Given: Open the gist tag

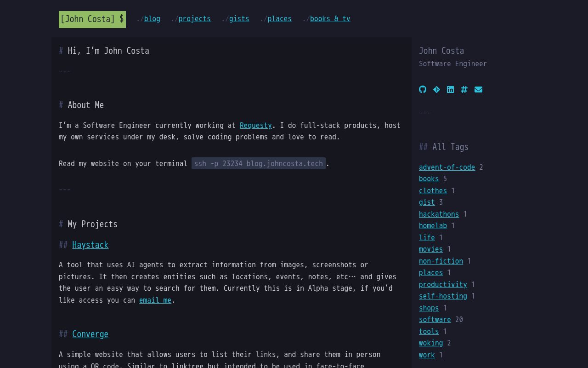Looking at the screenshot, I should pyautogui.click(x=427, y=202).
